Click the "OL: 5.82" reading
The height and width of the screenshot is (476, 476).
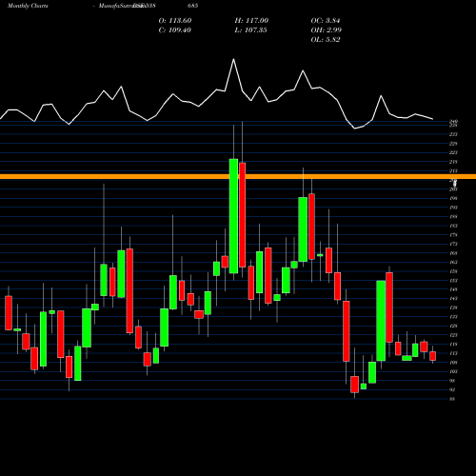coord(326,40)
